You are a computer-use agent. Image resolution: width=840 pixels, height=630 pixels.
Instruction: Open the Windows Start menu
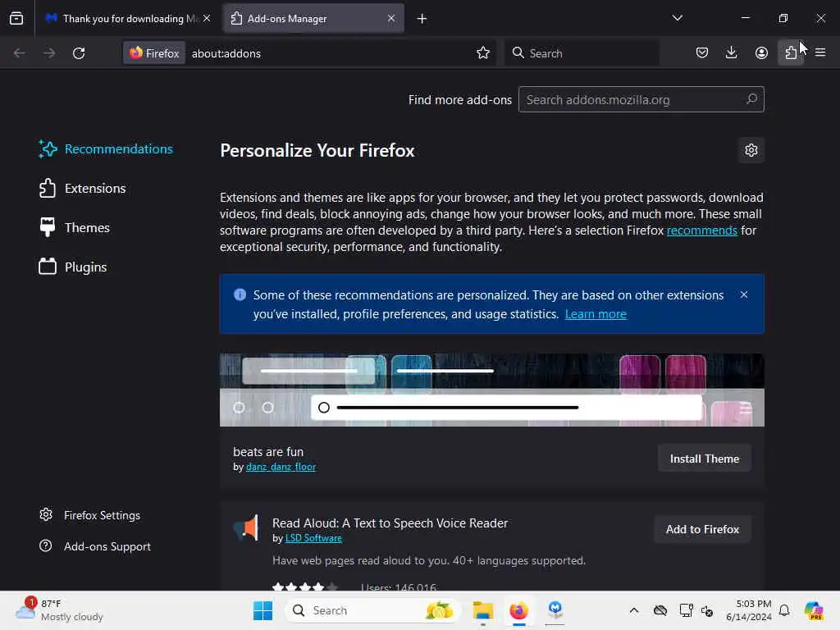pos(262,610)
